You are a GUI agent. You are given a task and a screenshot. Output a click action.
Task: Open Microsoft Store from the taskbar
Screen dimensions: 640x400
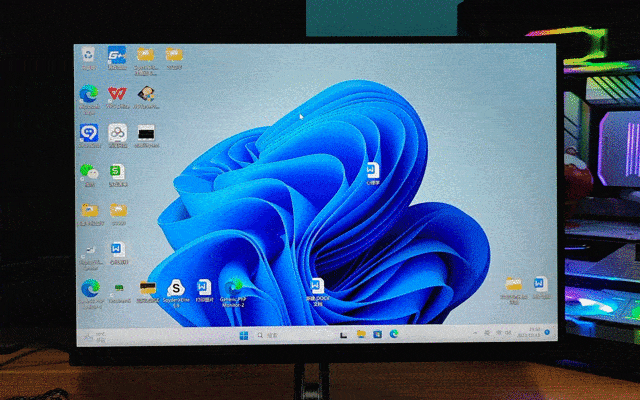pyautogui.click(x=378, y=334)
